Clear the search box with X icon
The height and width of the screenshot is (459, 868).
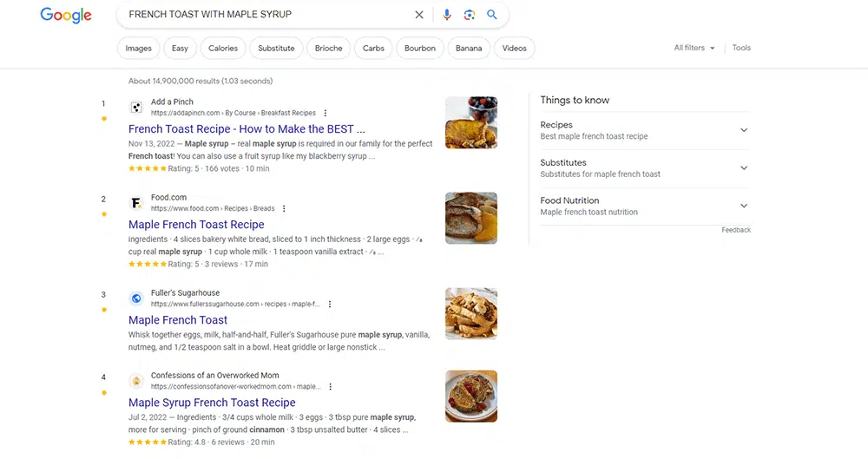[x=419, y=15]
